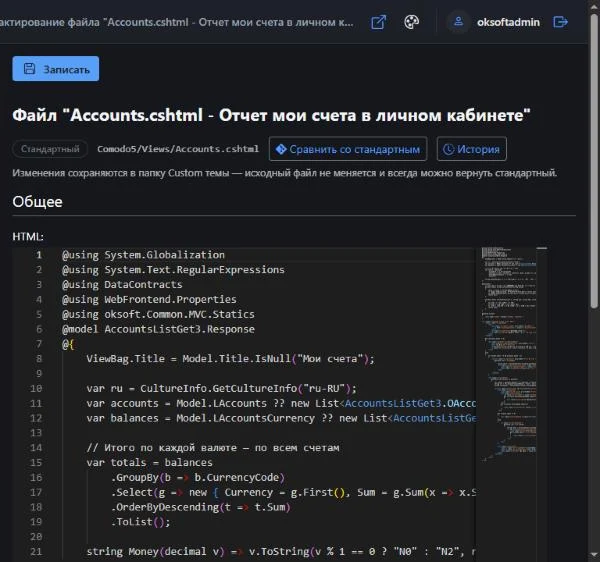
Task: Click the ".GroupBy(b => b.CurrencyCode)" line
Action: coord(198,478)
